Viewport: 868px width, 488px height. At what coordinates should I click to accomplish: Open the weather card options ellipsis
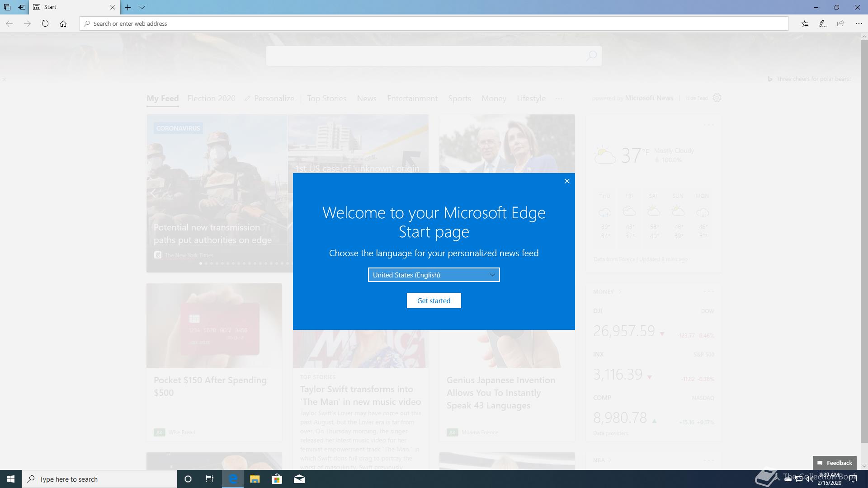708,125
